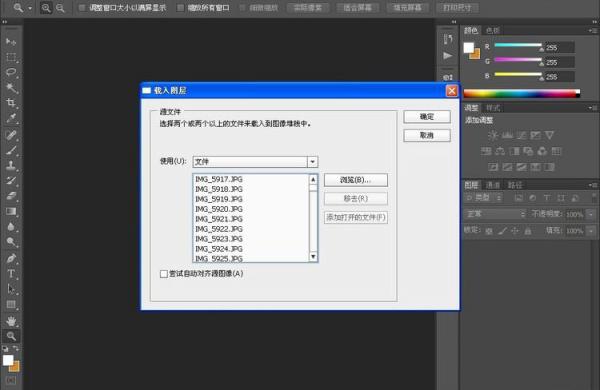Image resolution: width=600 pixels, height=390 pixels.
Task: Select the 颜色 color tab
Action: (x=471, y=31)
